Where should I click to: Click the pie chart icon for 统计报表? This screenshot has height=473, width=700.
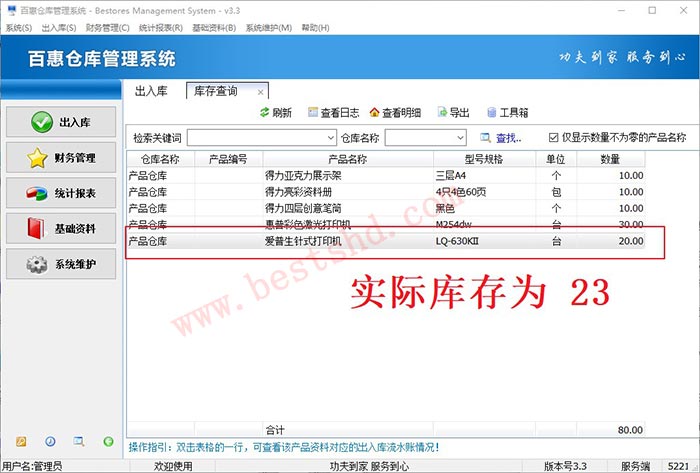tap(37, 193)
